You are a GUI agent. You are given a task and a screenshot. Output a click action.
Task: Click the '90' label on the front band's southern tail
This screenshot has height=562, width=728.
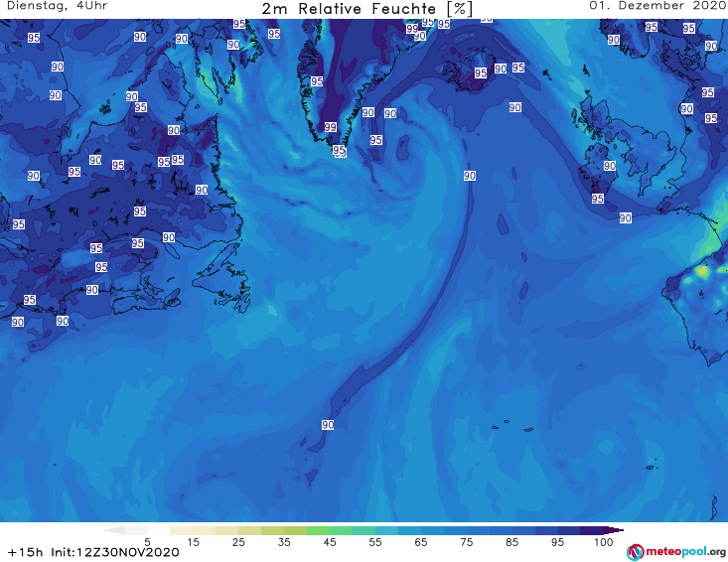point(328,425)
